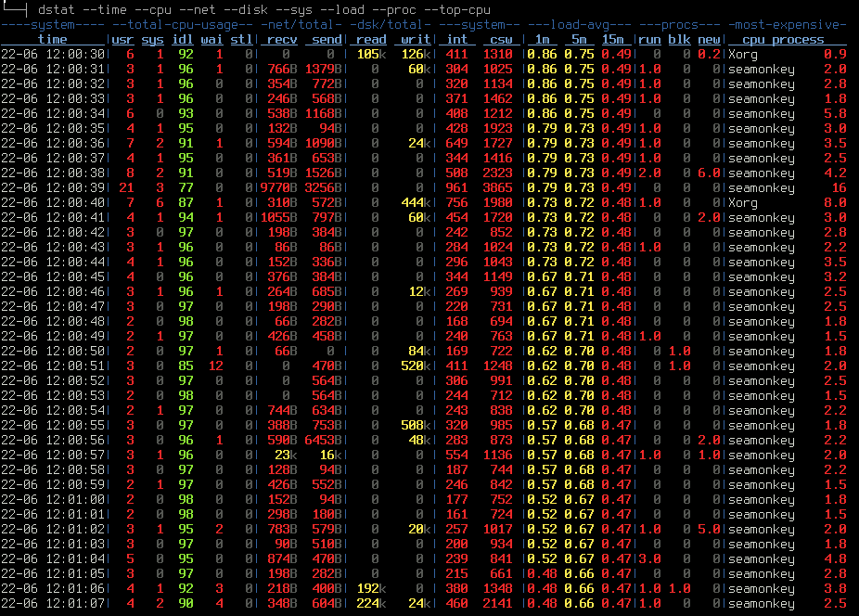Image resolution: width=859 pixels, height=616 pixels.
Task: Click the send value '6453B'
Action: (x=323, y=440)
